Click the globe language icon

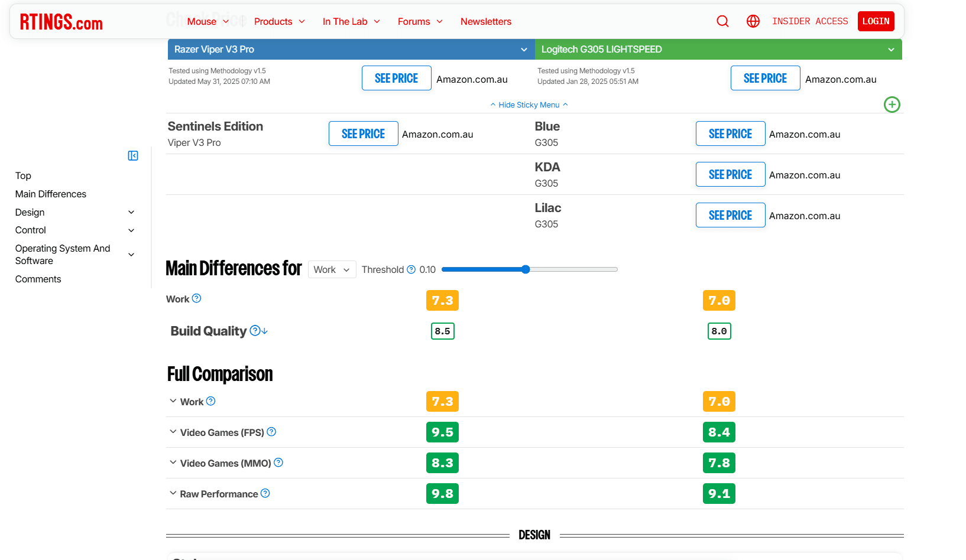point(753,21)
